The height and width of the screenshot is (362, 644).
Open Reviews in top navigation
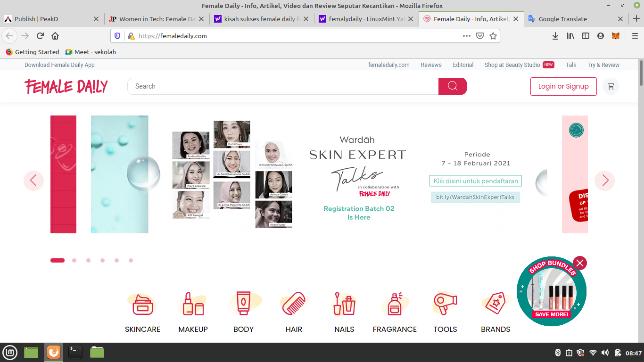point(431,65)
